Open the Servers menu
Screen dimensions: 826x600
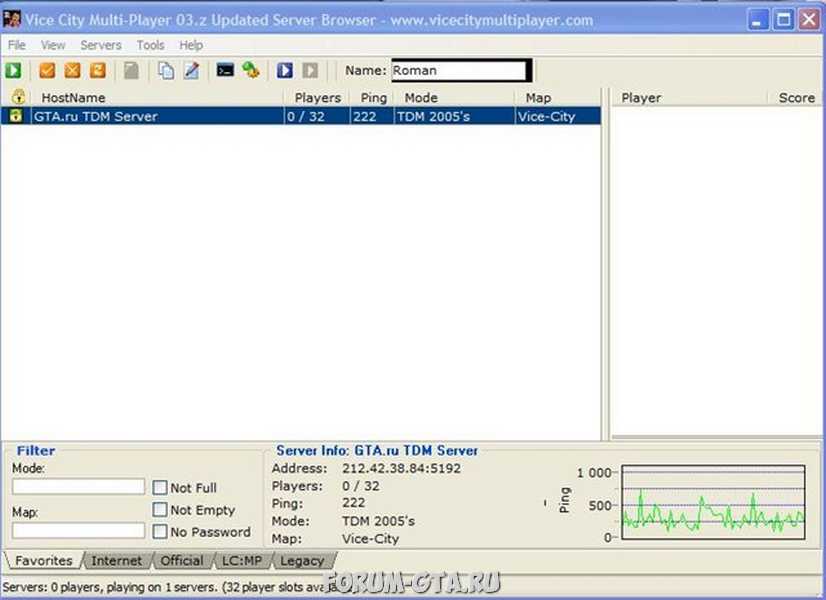pyautogui.click(x=101, y=45)
